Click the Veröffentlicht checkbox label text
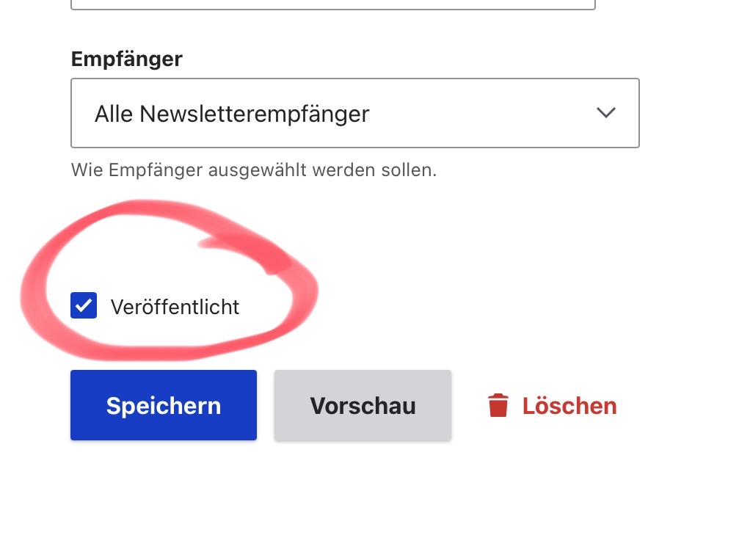Screen dimensions: 750x560 [x=175, y=307]
